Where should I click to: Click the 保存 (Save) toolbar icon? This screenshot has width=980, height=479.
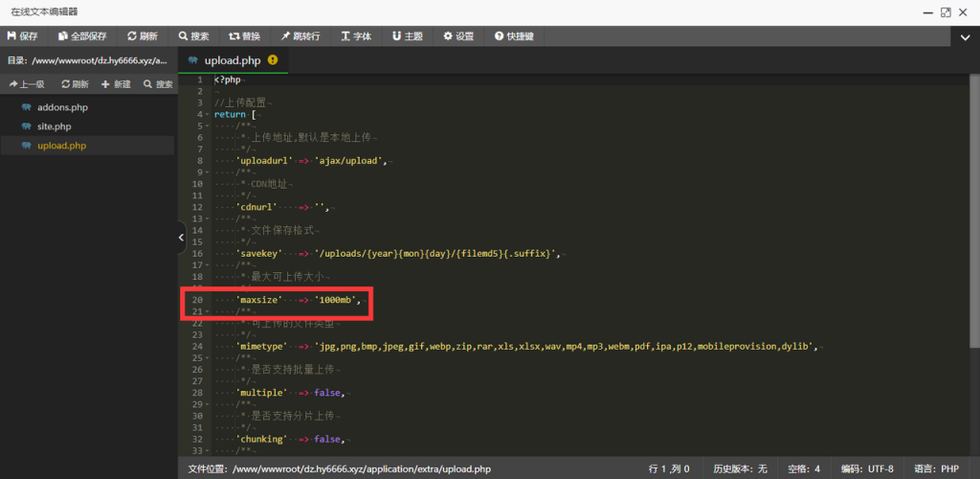23,36
